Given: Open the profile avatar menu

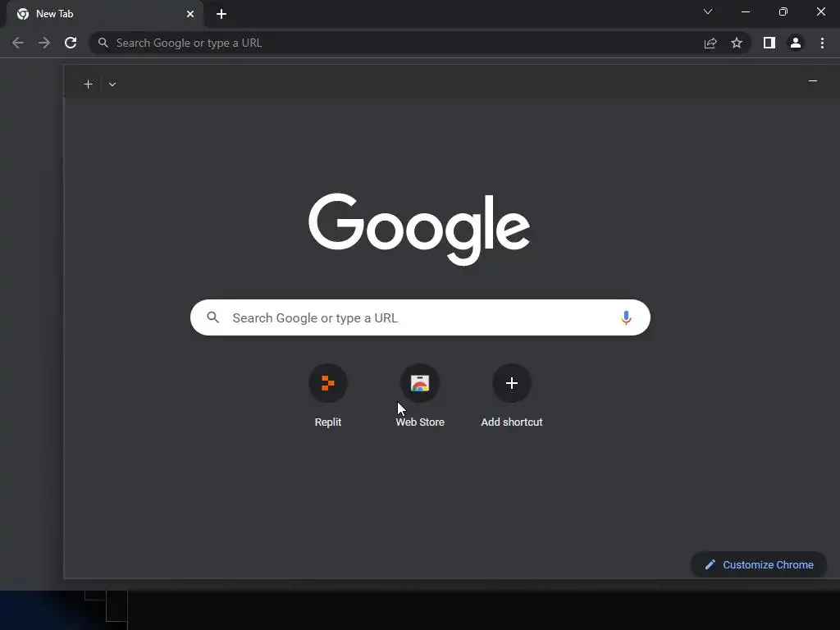Looking at the screenshot, I should (x=796, y=43).
